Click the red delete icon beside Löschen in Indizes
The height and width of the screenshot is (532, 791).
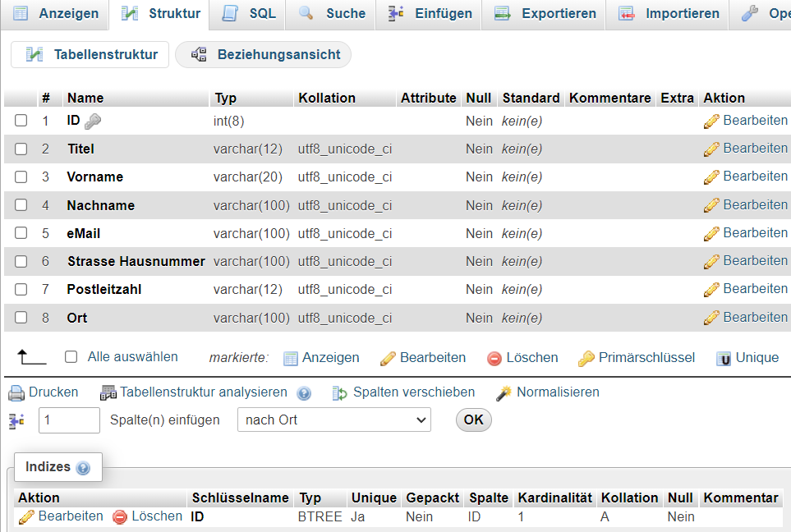pos(120,517)
